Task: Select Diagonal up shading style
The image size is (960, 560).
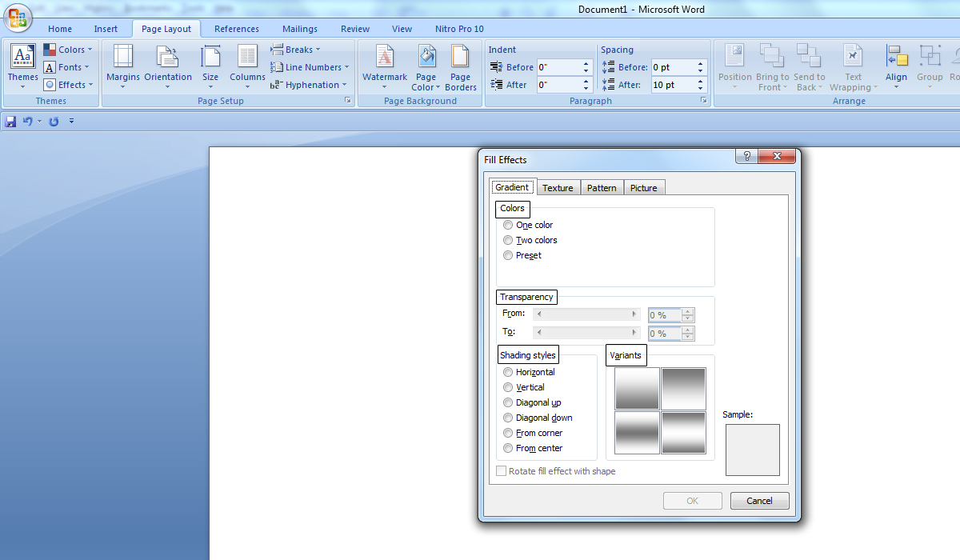Action: [x=508, y=403]
